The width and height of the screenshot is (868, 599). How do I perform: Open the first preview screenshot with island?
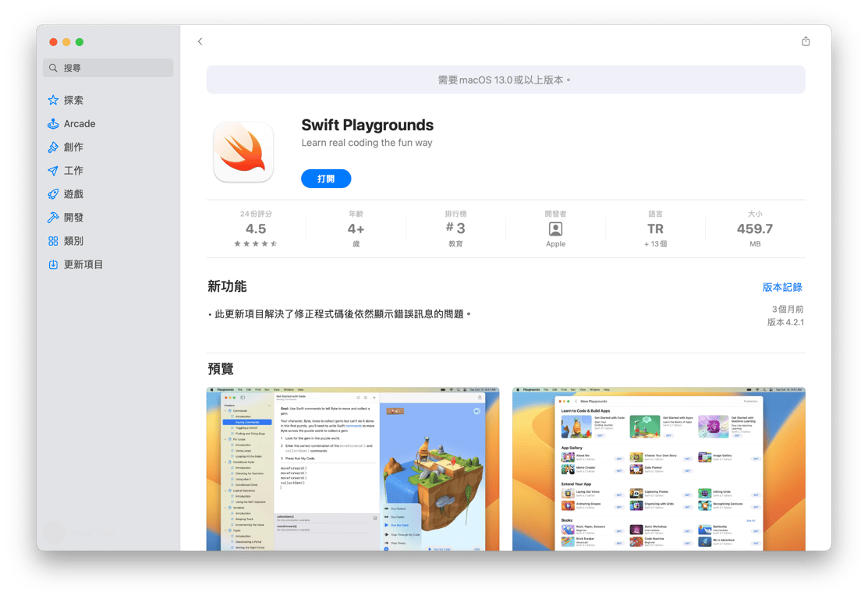(353, 469)
